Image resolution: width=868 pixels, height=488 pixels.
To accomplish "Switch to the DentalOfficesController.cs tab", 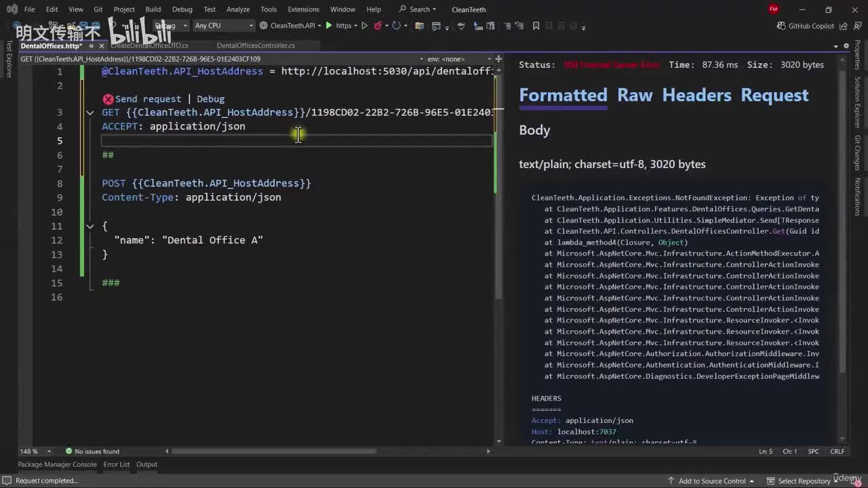I will 256,45.
